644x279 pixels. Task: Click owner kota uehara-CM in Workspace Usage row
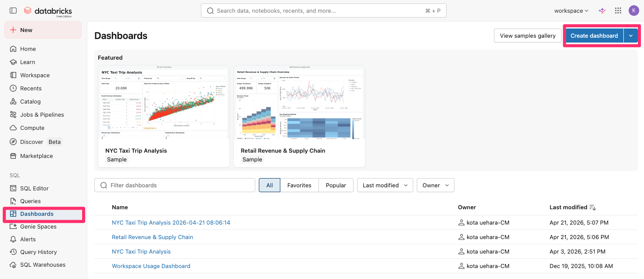[483, 266]
